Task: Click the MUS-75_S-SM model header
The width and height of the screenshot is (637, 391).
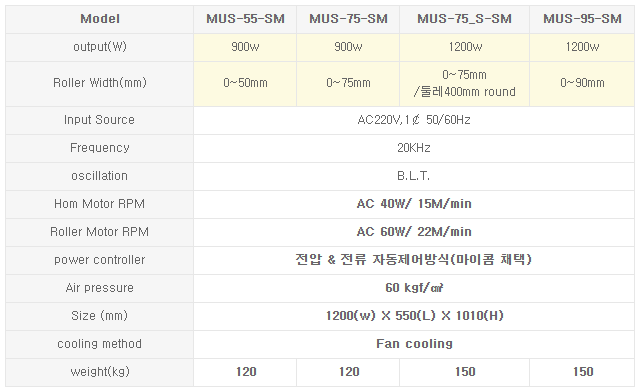Action: click(464, 19)
